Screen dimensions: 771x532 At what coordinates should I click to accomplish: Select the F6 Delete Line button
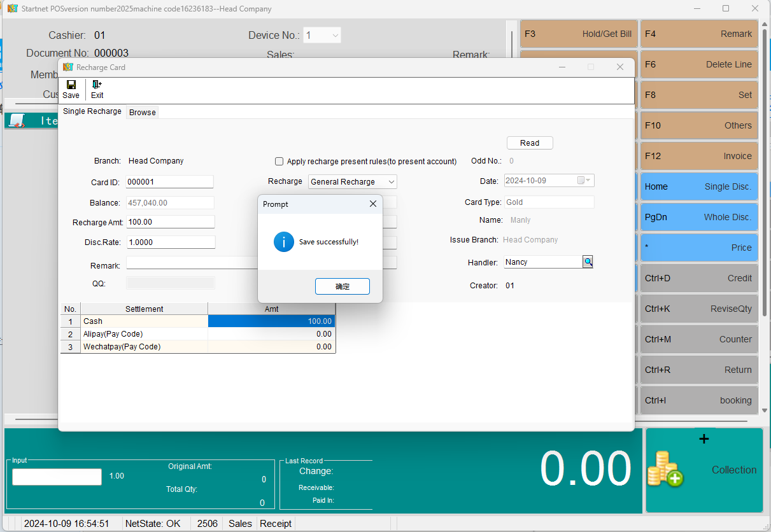[x=699, y=64]
